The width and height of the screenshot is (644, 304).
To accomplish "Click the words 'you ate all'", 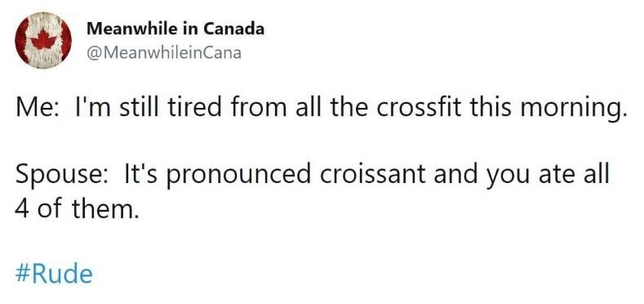I will pyautogui.click(x=548, y=176).
